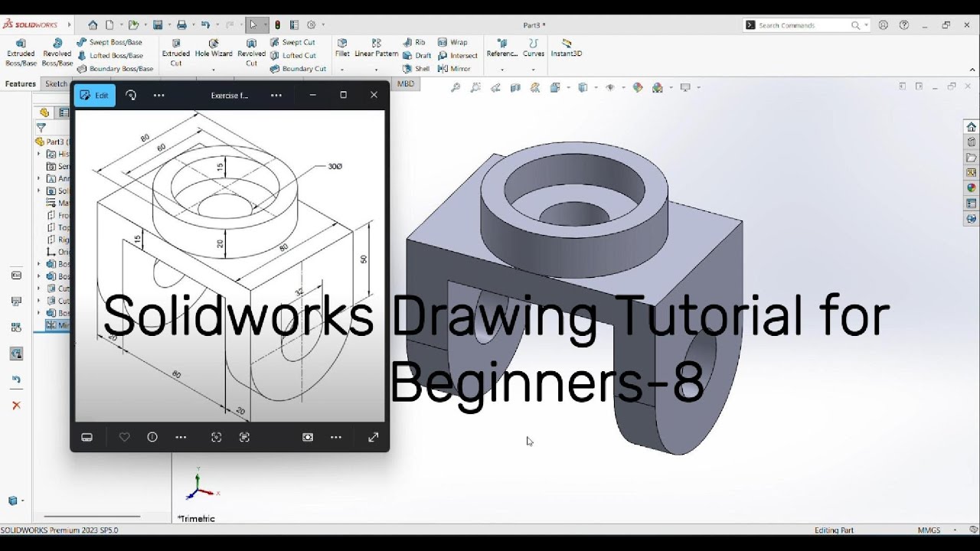Toggle Instant3D

point(567,48)
